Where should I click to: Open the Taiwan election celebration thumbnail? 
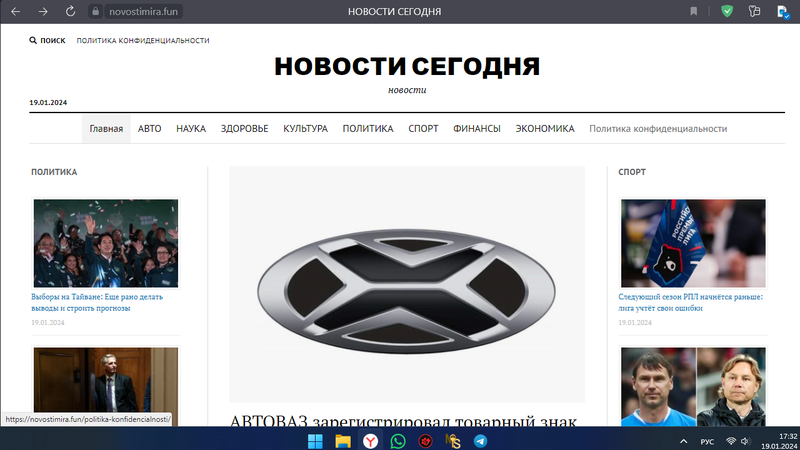tap(106, 243)
